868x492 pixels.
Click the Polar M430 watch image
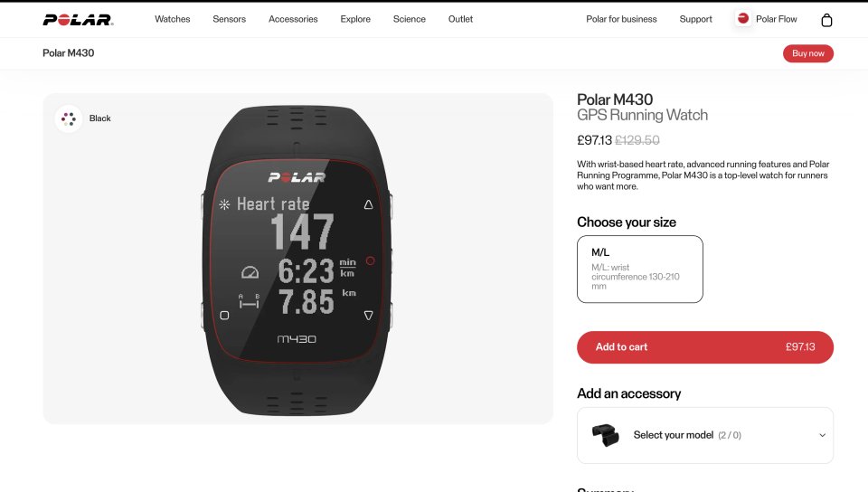tap(297, 260)
